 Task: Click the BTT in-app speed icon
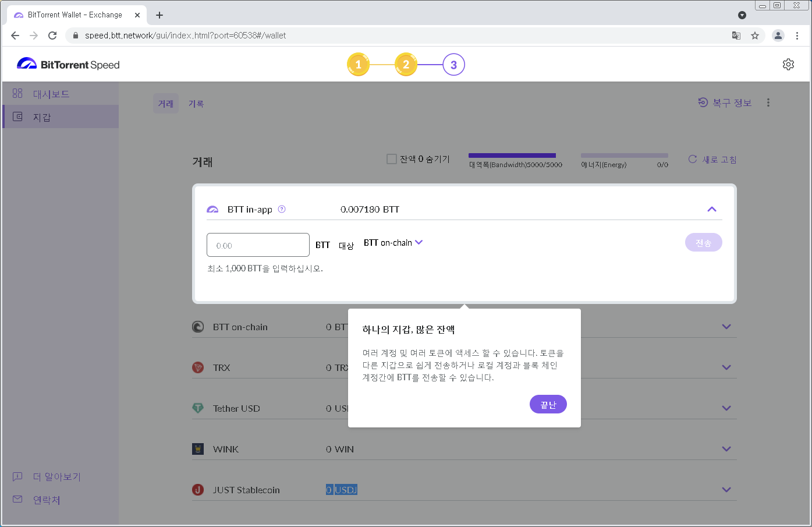click(212, 209)
